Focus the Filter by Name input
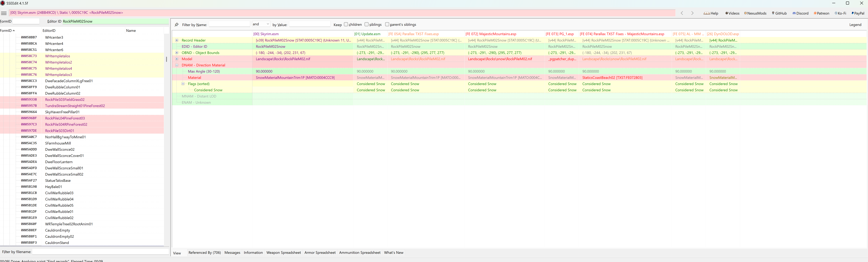The height and width of the screenshot is (262, 868). (x=229, y=24)
